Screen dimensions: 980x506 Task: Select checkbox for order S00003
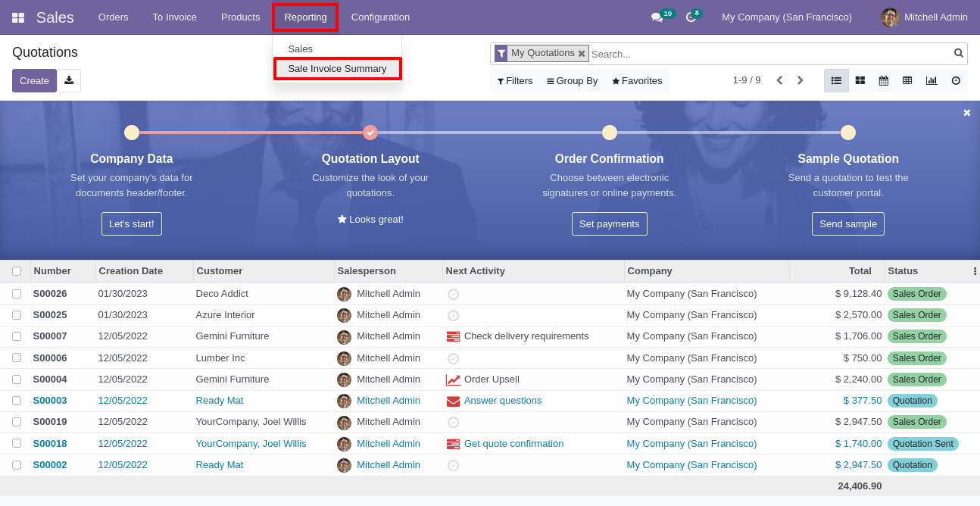pyautogui.click(x=17, y=401)
